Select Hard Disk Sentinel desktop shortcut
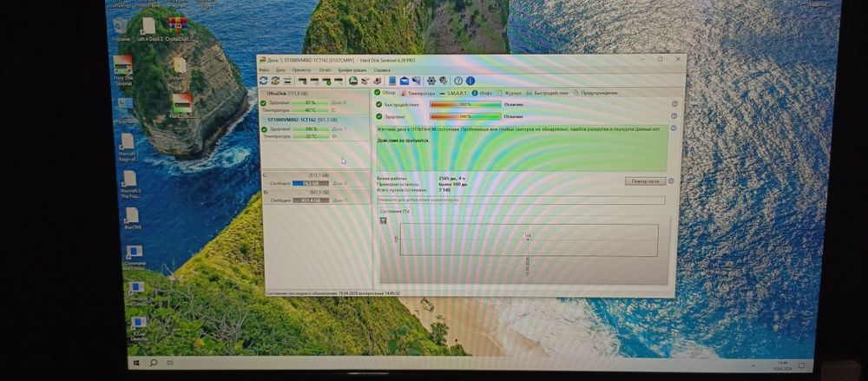 pyautogui.click(x=123, y=69)
